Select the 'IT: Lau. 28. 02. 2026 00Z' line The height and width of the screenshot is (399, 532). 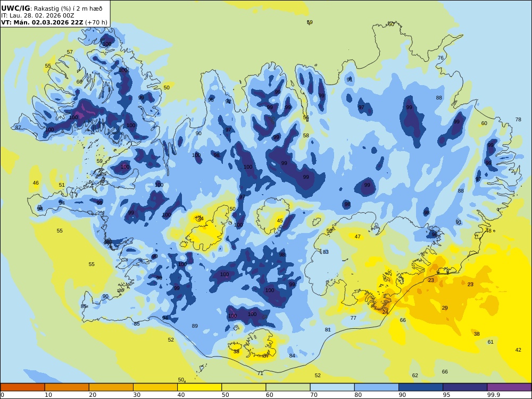[x=37, y=15]
